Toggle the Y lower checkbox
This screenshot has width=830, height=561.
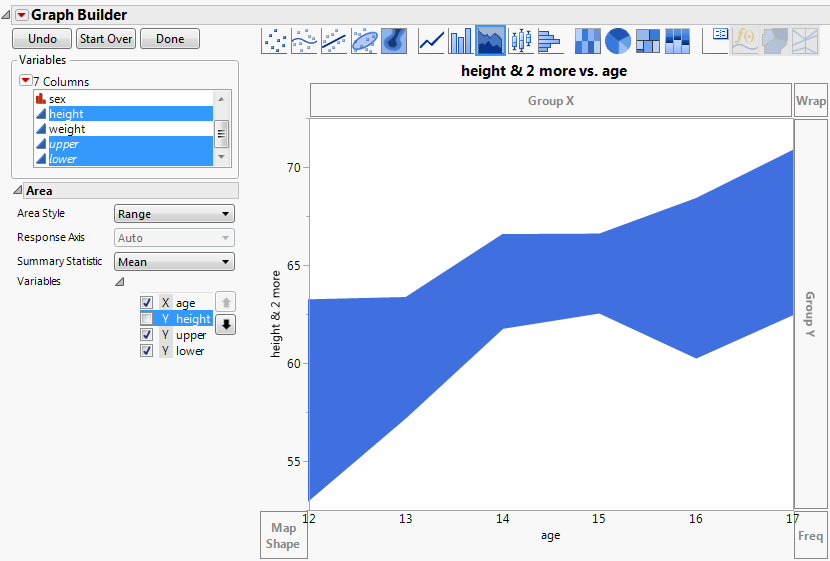[x=147, y=350]
